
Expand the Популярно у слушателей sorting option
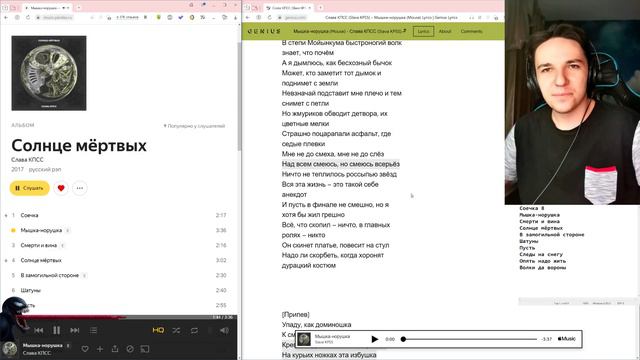(x=194, y=126)
